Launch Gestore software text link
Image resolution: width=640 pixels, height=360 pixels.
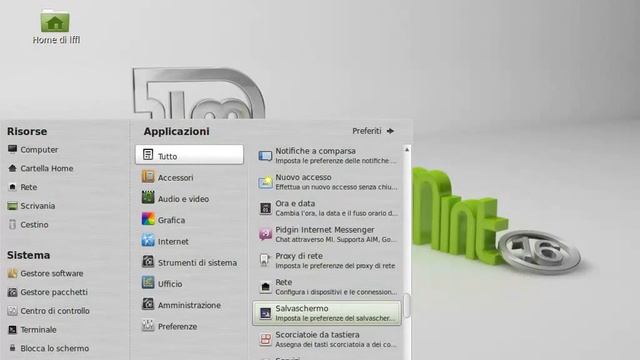pos(52,273)
